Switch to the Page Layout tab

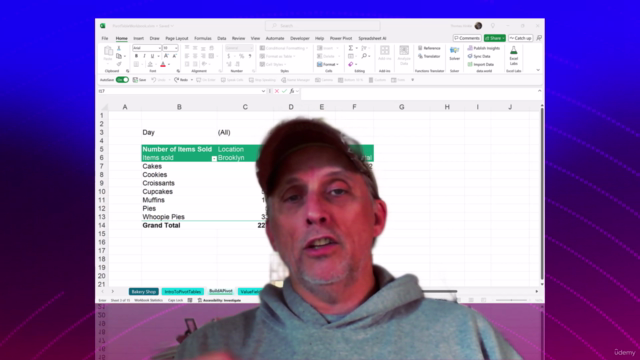[177, 38]
